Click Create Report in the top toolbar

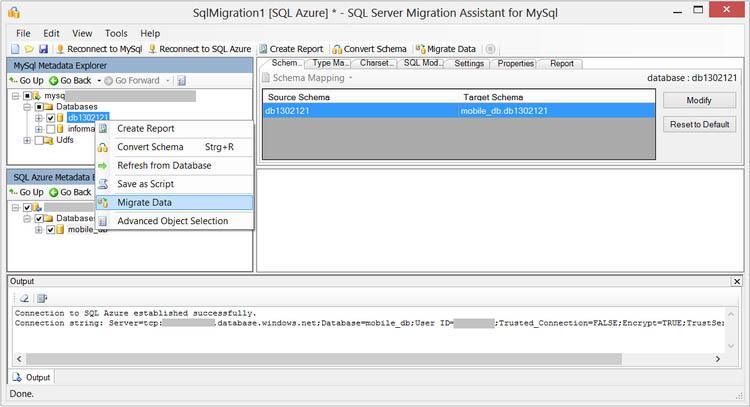pyautogui.click(x=291, y=49)
